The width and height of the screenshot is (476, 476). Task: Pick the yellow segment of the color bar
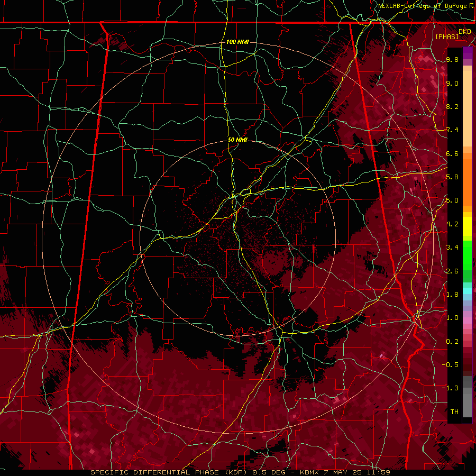(467, 226)
